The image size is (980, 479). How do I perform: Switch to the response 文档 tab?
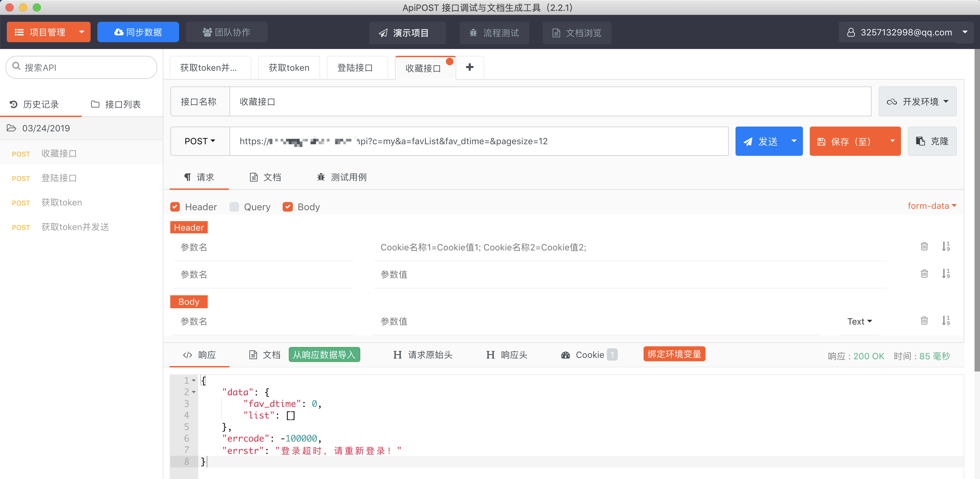tap(265, 355)
